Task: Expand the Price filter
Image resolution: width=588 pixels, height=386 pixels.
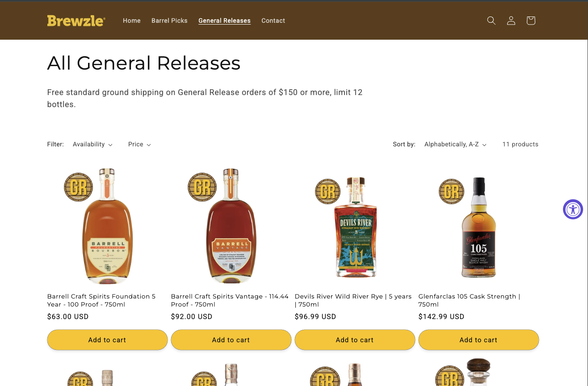Action: (139, 145)
